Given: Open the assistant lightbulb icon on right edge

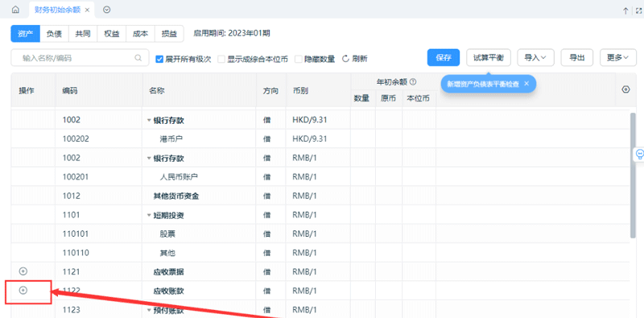Looking at the screenshot, I should click(x=639, y=154).
